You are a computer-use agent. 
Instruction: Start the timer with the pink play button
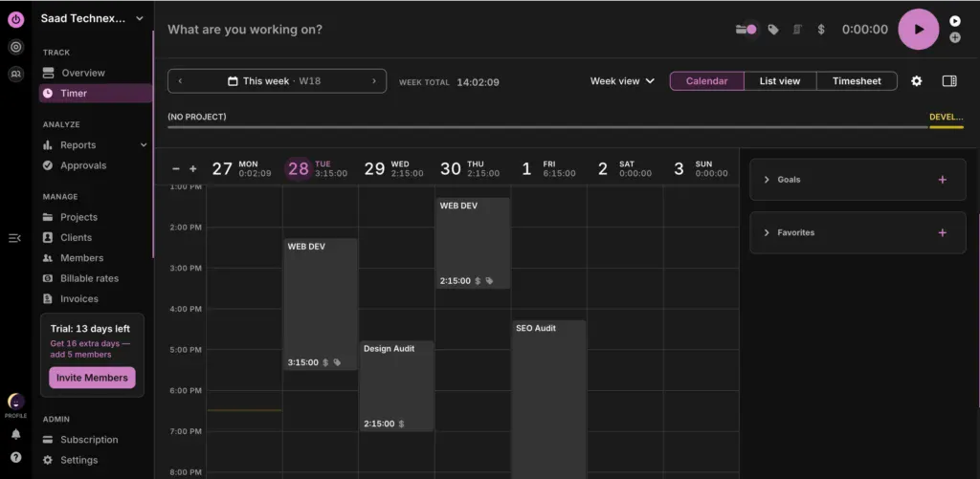[x=918, y=29]
